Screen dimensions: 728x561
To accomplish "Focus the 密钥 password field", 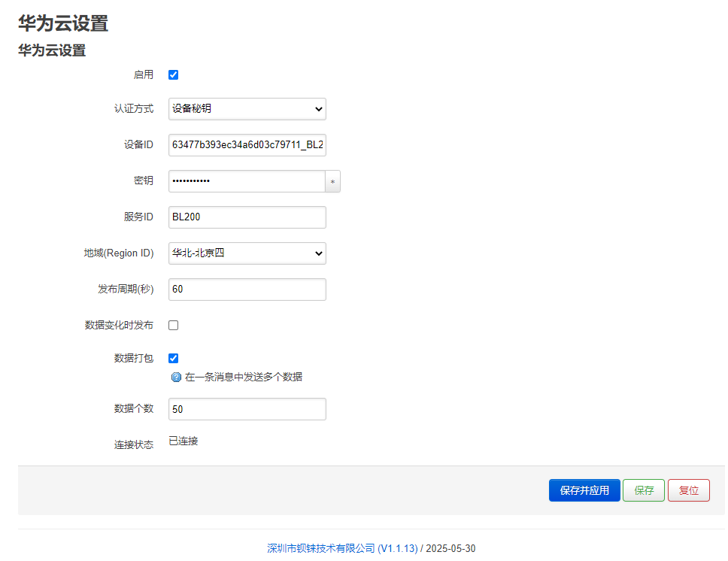I will (247, 181).
